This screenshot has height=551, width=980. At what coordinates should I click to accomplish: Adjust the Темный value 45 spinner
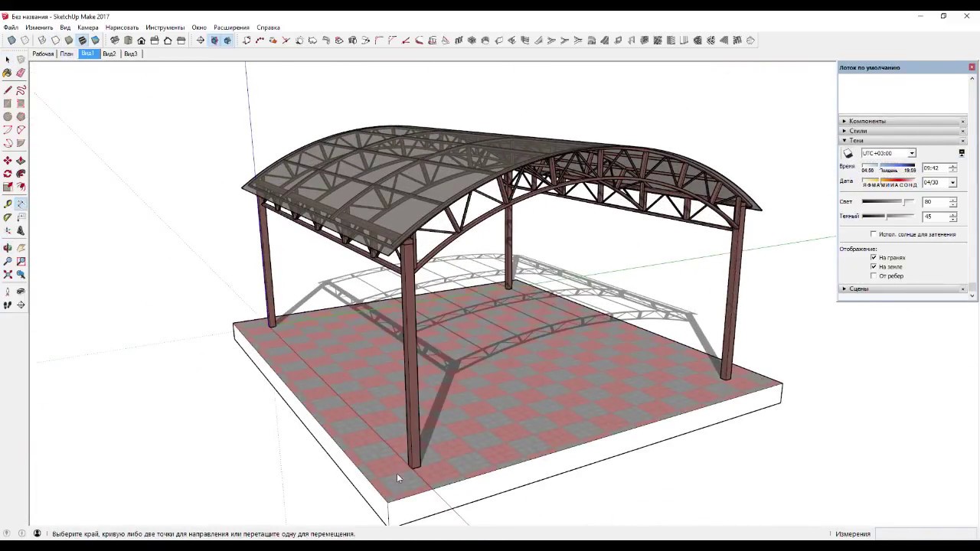click(952, 217)
